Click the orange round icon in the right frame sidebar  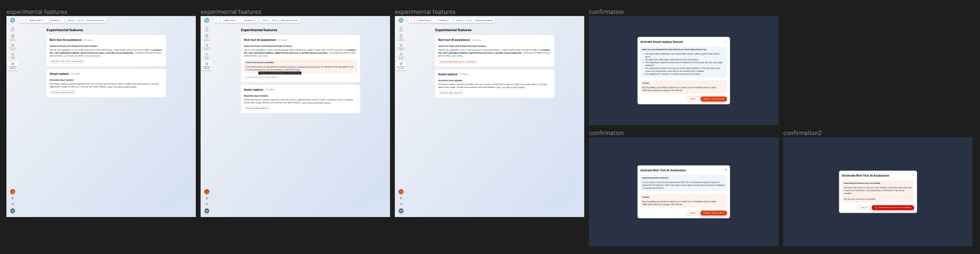401,191
